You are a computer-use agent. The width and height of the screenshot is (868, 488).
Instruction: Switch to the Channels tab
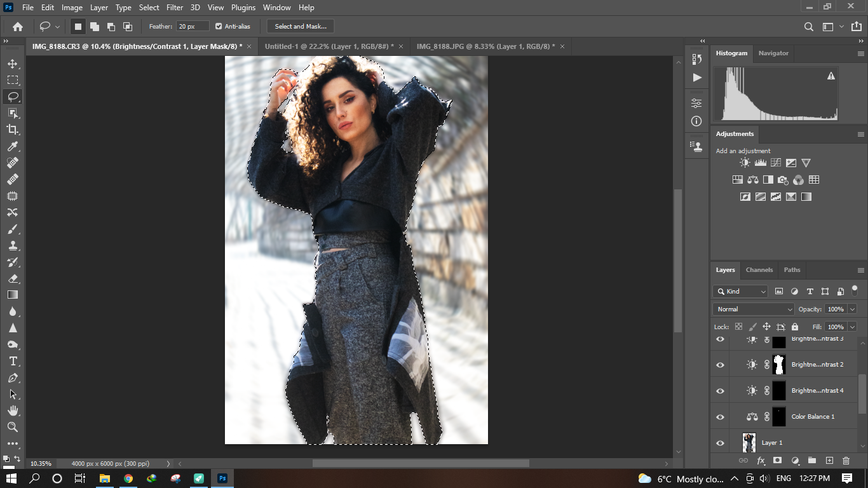coord(759,270)
